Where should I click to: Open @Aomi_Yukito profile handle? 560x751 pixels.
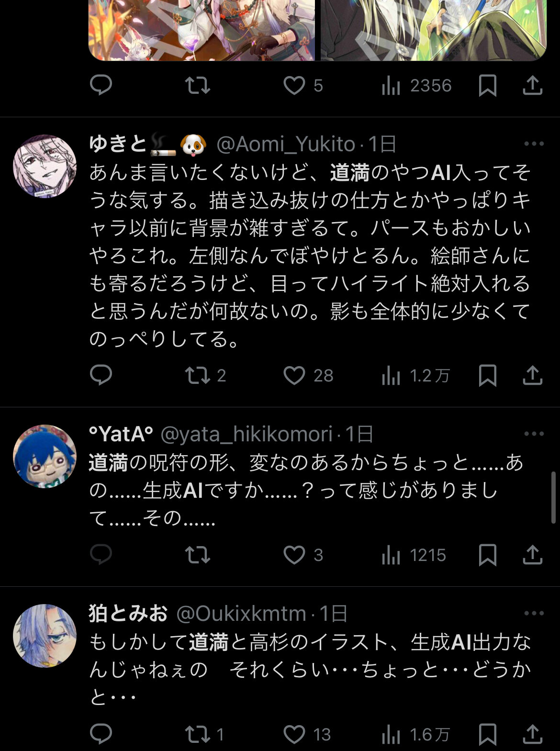[x=286, y=144]
